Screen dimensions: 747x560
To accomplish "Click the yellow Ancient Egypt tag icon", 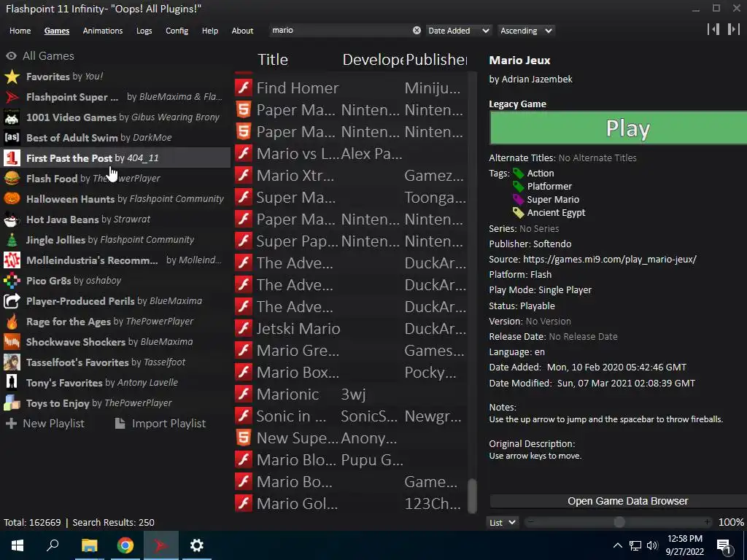I will (519, 213).
